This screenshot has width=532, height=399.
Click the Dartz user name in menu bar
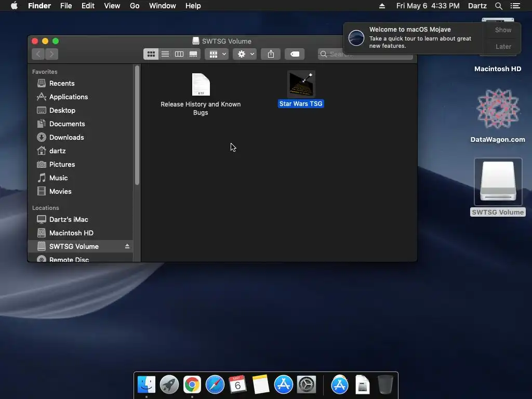(x=477, y=6)
